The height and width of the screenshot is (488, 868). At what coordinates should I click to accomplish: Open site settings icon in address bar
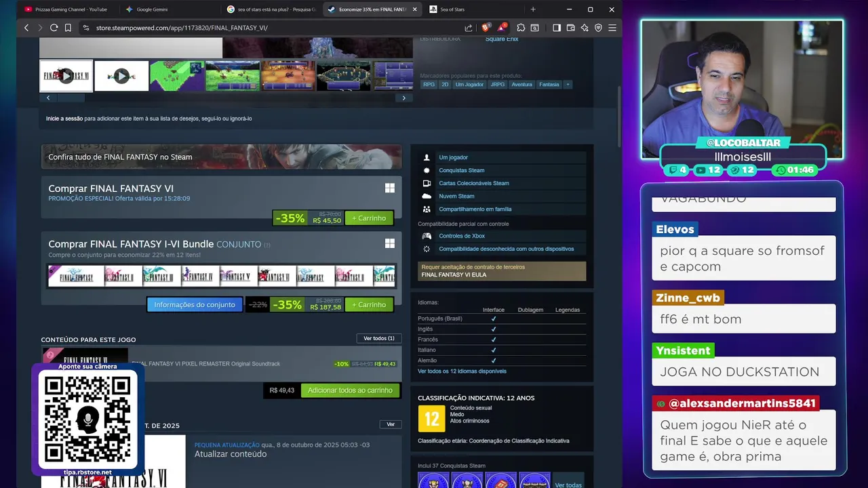(x=86, y=28)
